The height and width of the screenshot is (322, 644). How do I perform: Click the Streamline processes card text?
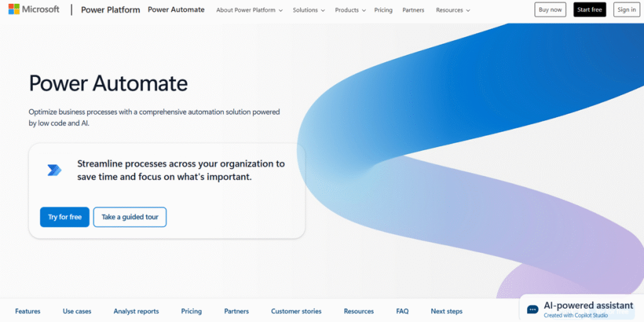pyautogui.click(x=180, y=170)
